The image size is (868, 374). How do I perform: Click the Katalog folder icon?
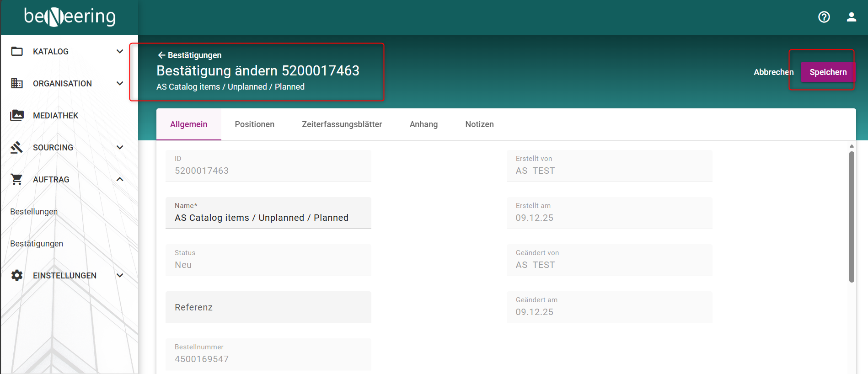point(17,51)
